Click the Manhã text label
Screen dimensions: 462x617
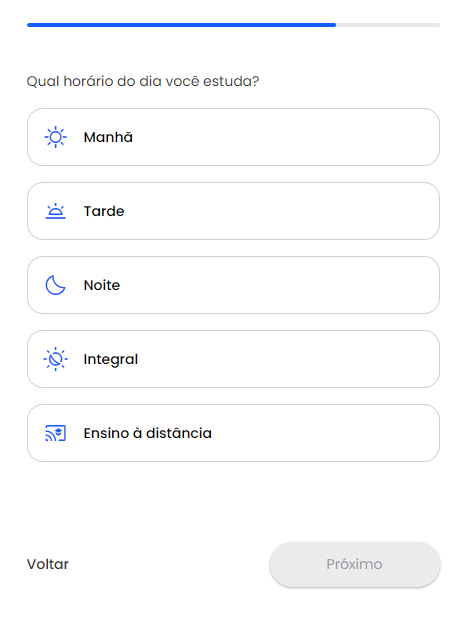click(108, 137)
